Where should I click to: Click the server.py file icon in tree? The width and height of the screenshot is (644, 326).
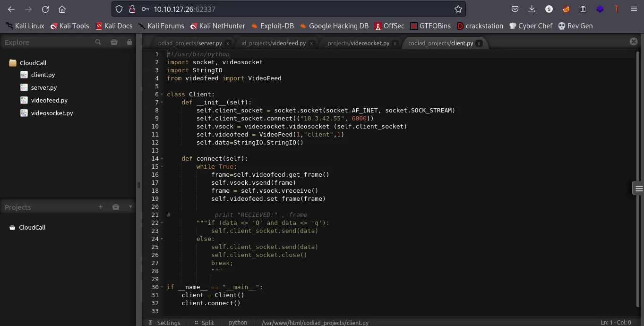pyautogui.click(x=24, y=87)
